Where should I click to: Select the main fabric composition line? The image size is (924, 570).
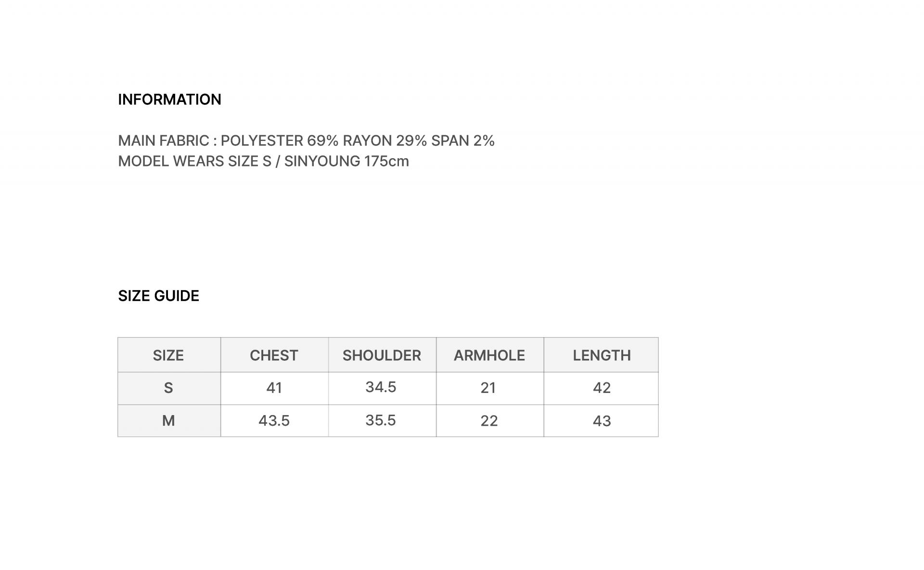pyautogui.click(x=306, y=140)
